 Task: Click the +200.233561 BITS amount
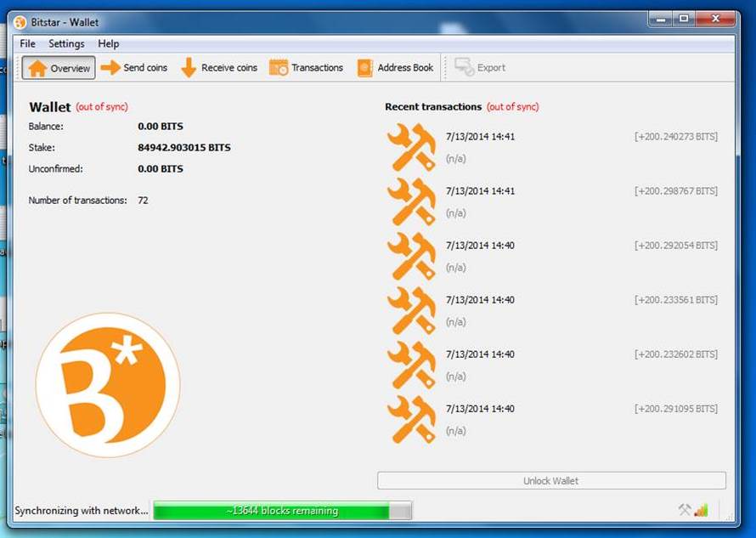click(x=676, y=300)
